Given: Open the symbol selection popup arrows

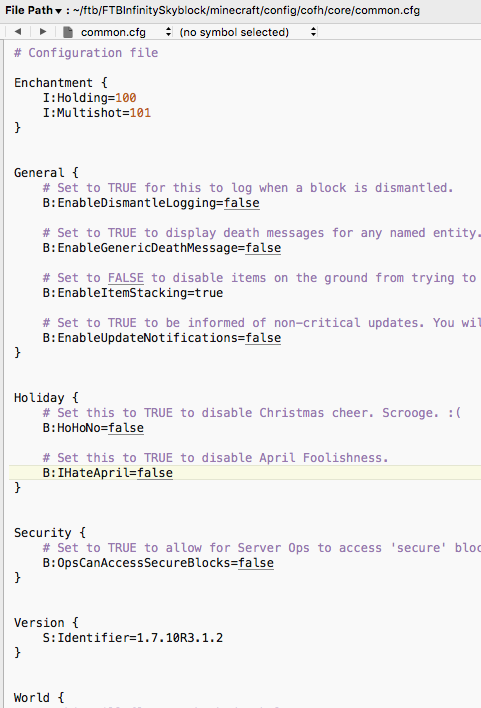Looking at the screenshot, I should (313, 32).
